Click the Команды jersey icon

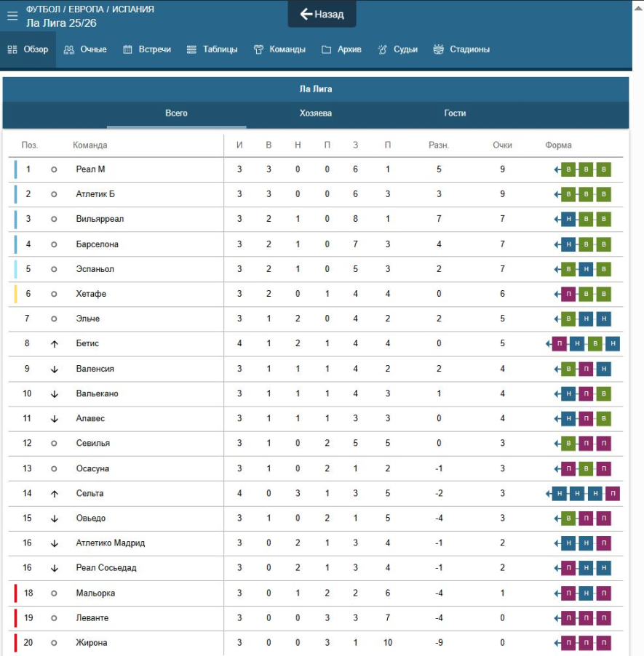click(x=258, y=49)
